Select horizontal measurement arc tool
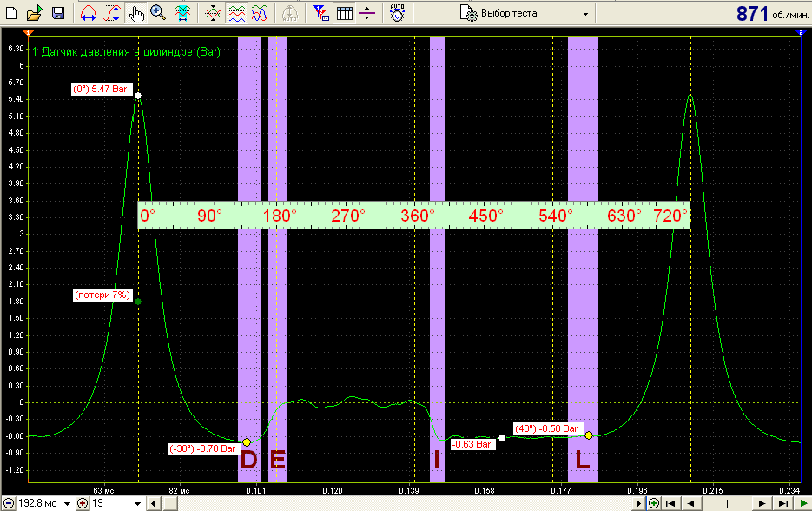 point(88,14)
